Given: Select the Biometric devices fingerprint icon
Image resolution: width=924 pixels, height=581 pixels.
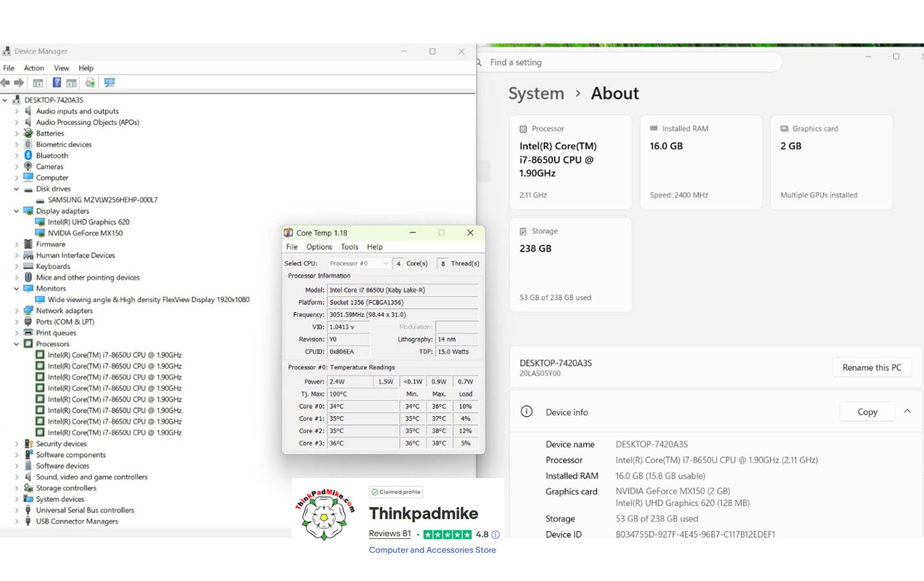Looking at the screenshot, I should pyautogui.click(x=28, y=145).
